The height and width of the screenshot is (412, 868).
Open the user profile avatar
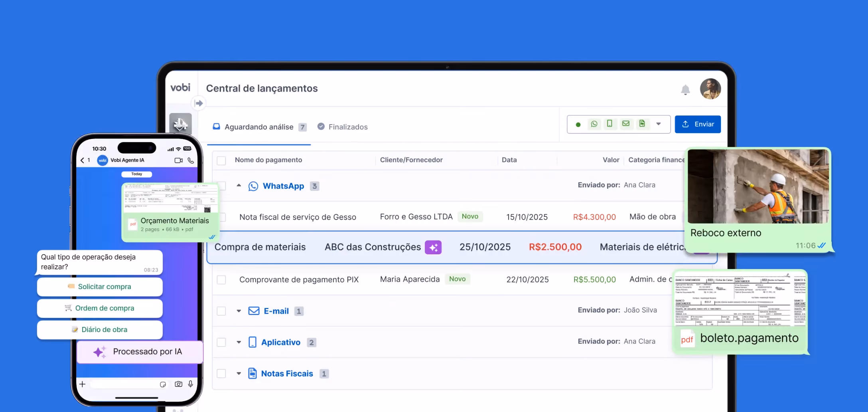[710, 89]
